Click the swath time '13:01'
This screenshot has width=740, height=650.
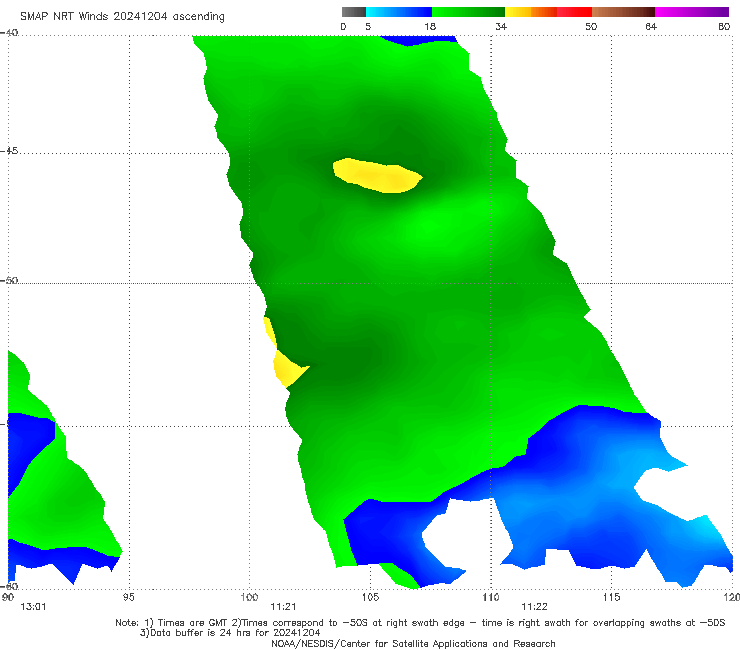pyautogui.click(x=33, y=607)
